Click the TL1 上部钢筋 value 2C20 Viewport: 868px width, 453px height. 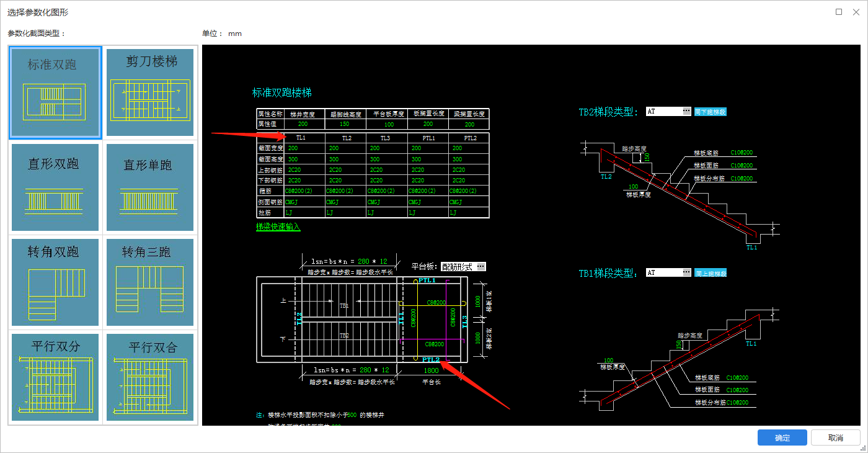point(294,169)
